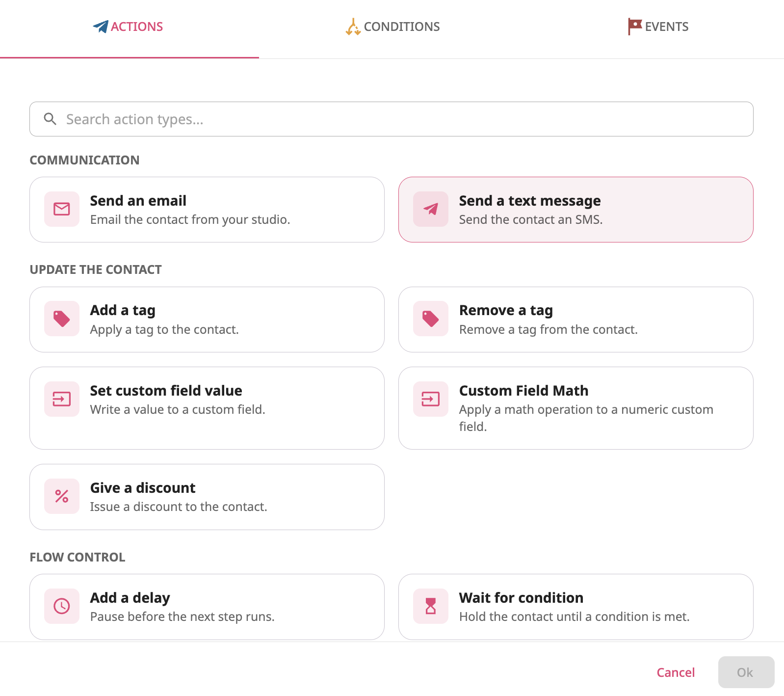
Task: Click 'Apply a tag to the contact.' text
Action: point(164,329)
